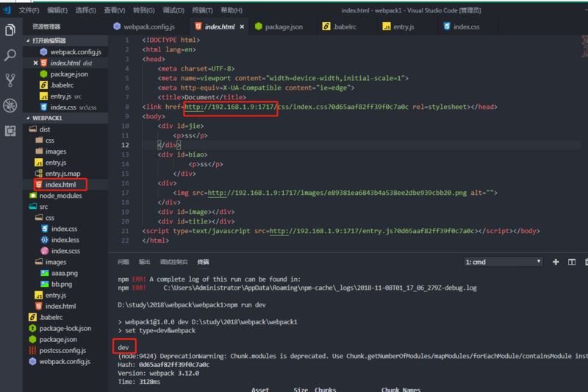Switch to the 调试控制台 panel tab
Viewport: 588px width, 392px height.
173,262
